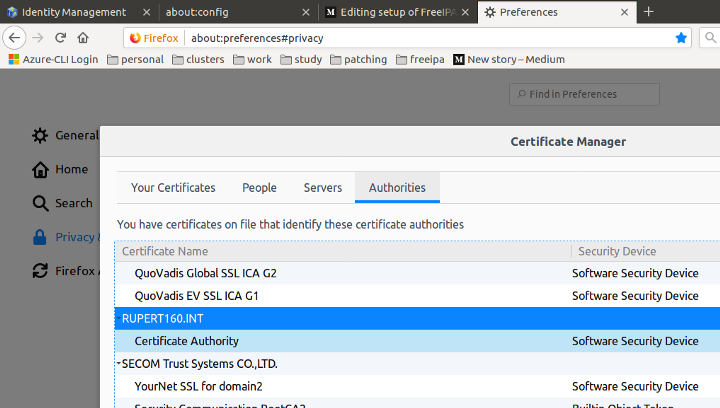
Task: Open the personal bookmarks folder
Action: click(x=135, y=59)
